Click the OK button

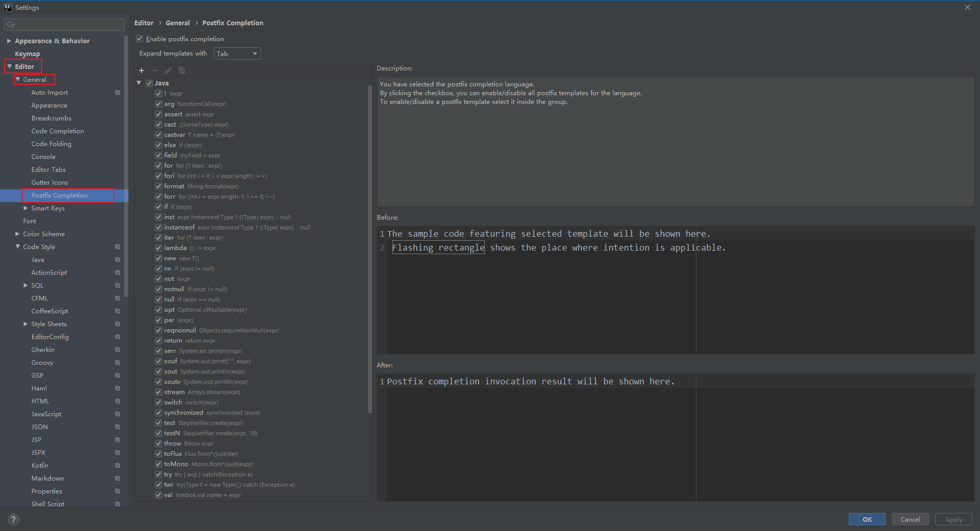coord(867,519)
